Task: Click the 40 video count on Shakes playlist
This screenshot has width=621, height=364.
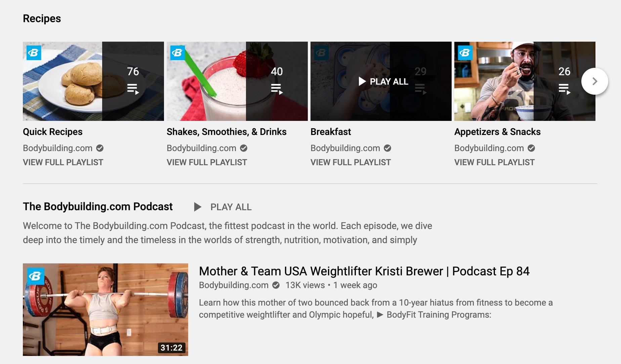Action: coord(277,72)
